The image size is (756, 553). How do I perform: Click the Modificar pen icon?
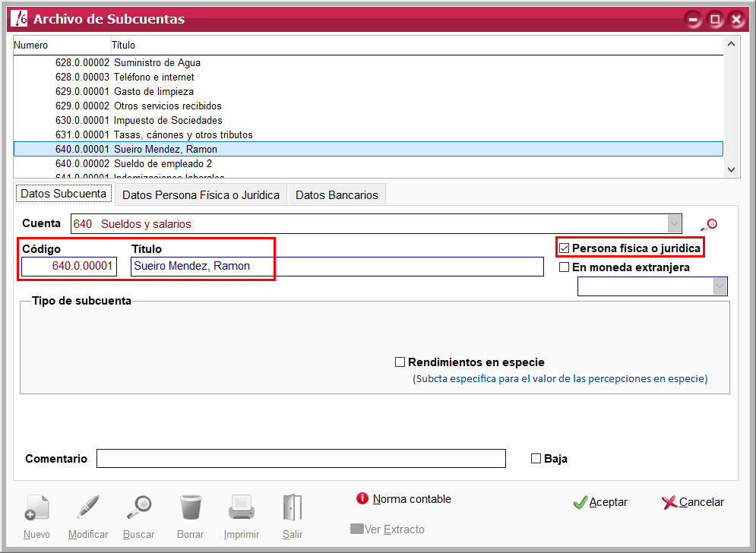point(87,507)
